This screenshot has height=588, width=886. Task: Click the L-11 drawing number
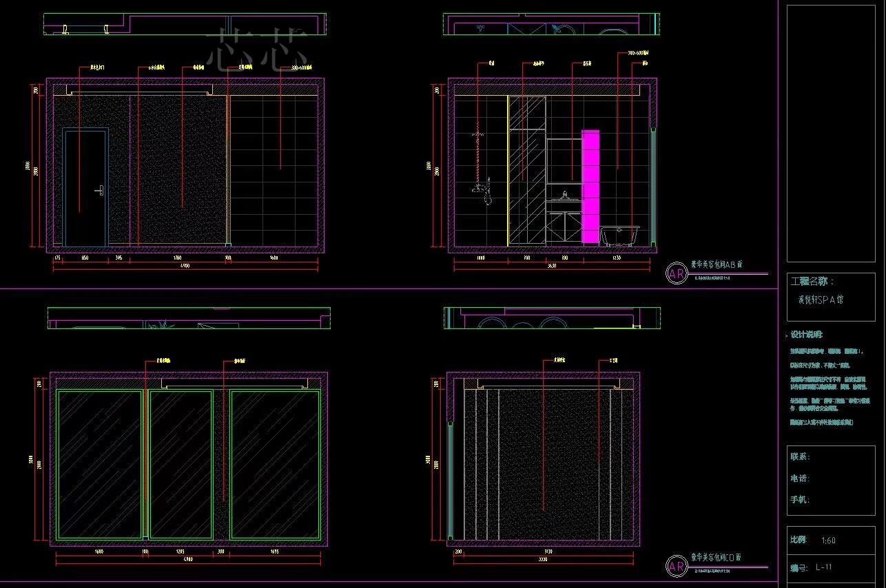click(823, 567)
